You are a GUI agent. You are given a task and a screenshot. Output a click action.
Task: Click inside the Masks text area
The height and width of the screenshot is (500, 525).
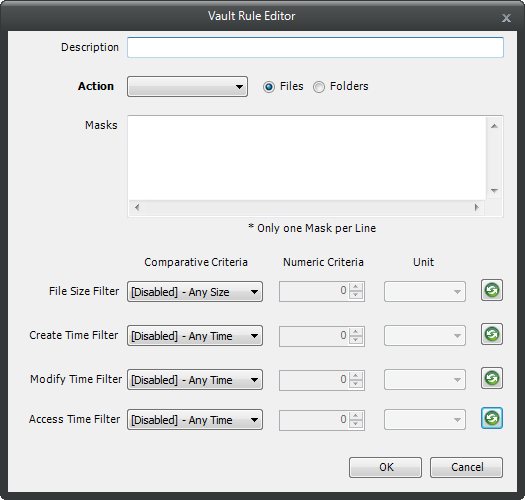[307, 158]
